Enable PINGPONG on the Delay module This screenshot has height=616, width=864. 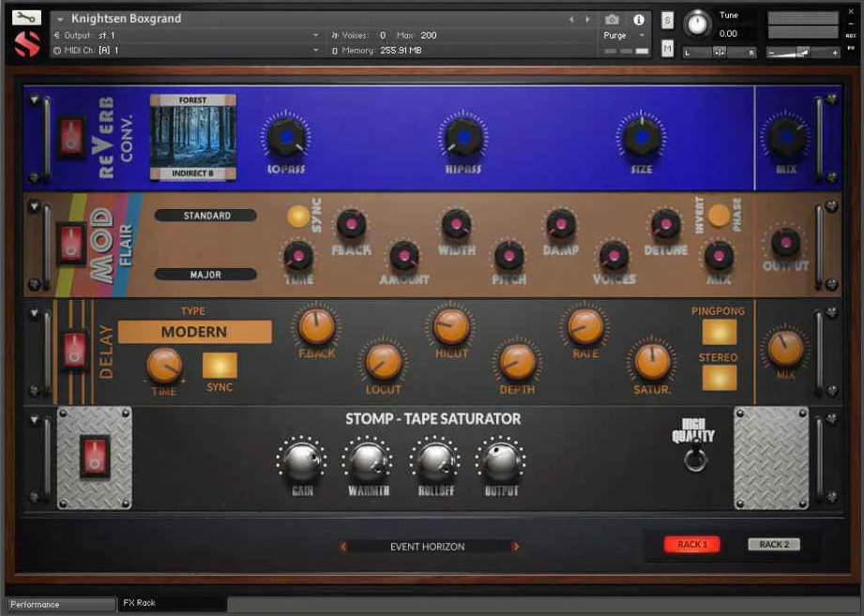pos(721,330)
